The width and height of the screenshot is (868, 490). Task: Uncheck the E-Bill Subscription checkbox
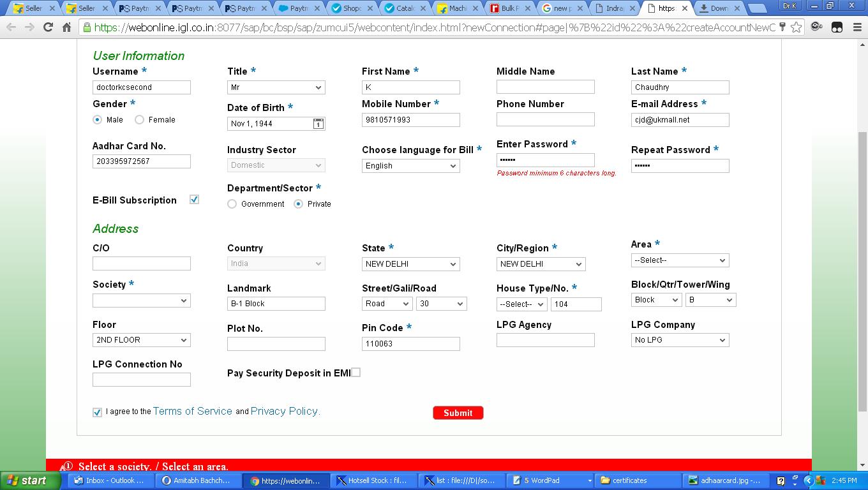coord(194,200)
